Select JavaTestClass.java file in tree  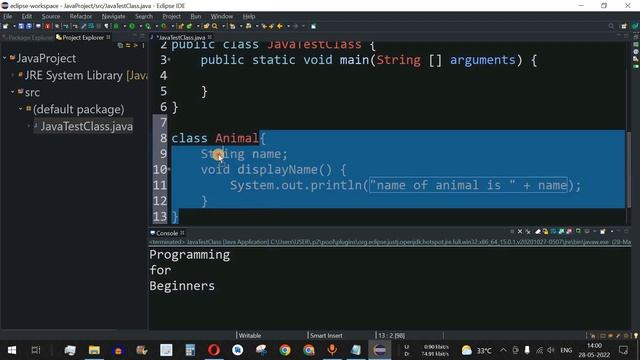87,127
